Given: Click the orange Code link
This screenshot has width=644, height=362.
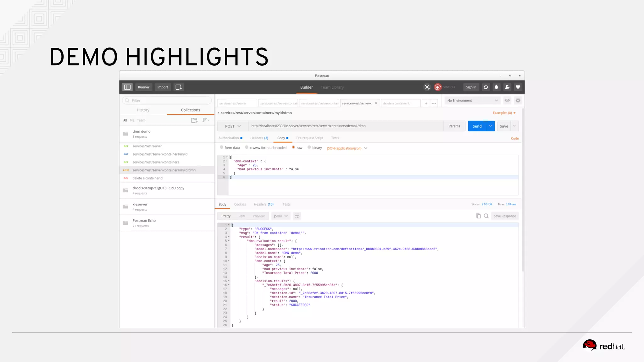Looking at the screenshot, I should tap(515, 138).
